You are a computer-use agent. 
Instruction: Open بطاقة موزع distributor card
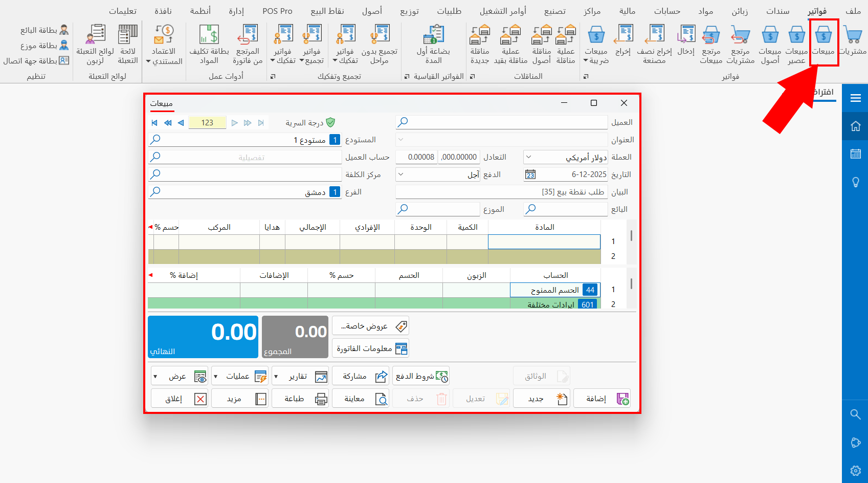[44, 46]
